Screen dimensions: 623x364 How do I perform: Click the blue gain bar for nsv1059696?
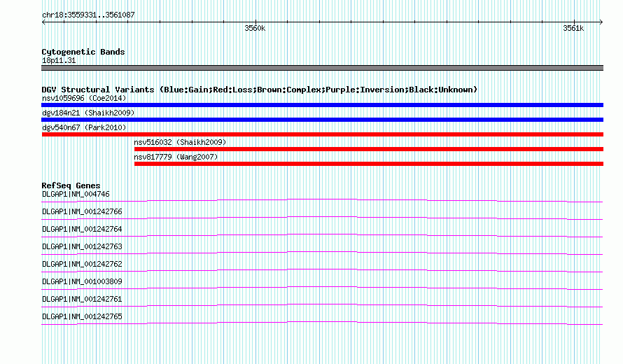click(x=322, y=105)
